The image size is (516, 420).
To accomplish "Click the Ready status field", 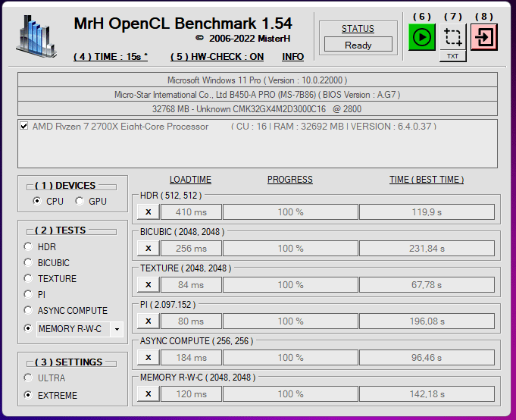I will (358, 45).
